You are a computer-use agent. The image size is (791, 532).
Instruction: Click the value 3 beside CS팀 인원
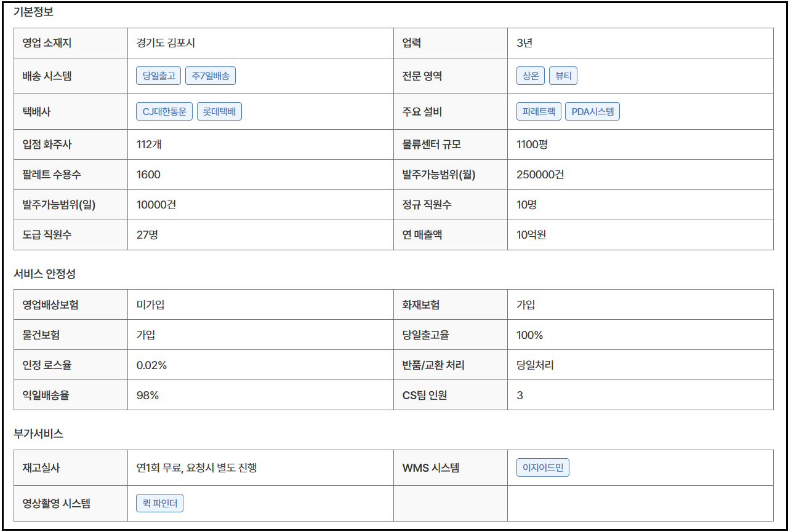[520, 395]
